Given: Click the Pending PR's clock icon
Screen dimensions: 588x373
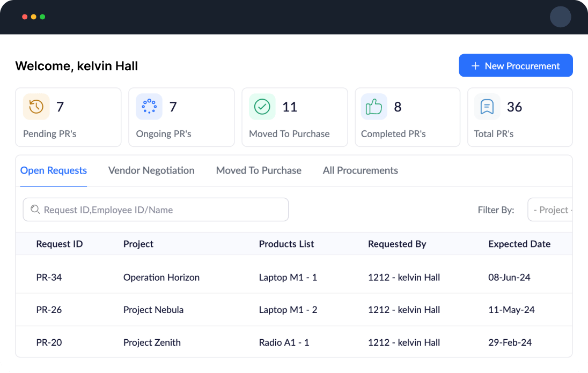Looking at the screenshot, I should click(x=35, y=107).
